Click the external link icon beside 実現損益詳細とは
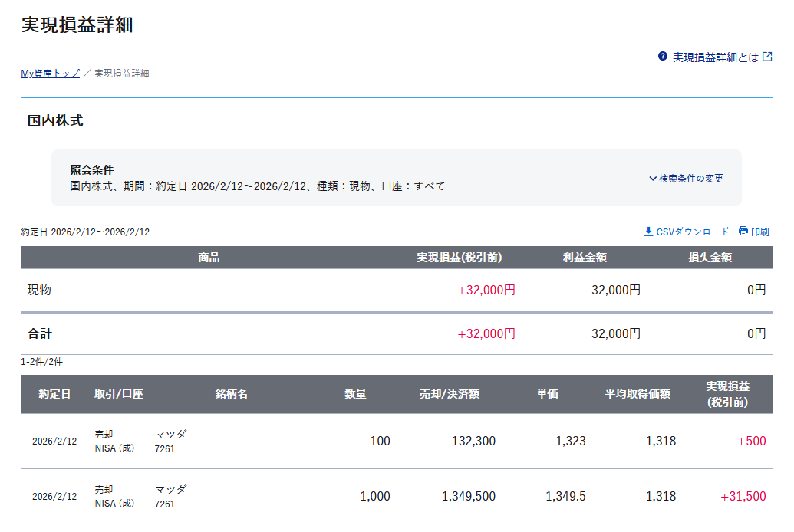Viewport: 794px width, 532px height. pyautogui.click(x=767, y=57)
